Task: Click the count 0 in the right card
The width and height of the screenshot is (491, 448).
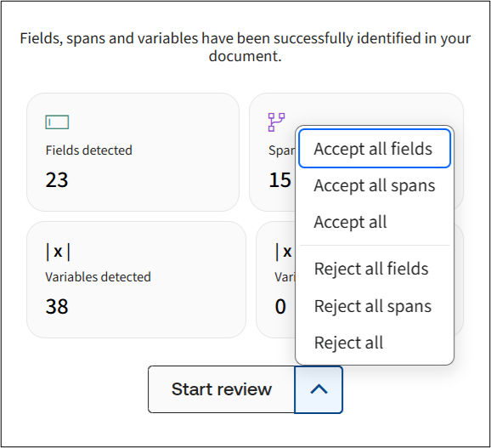Action: pos(280,306)
